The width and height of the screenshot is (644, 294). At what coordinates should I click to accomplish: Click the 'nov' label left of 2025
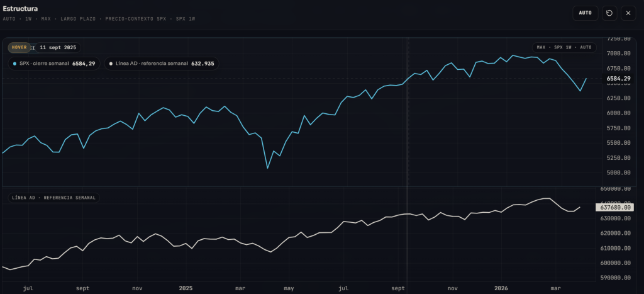(x=138, y=288)
